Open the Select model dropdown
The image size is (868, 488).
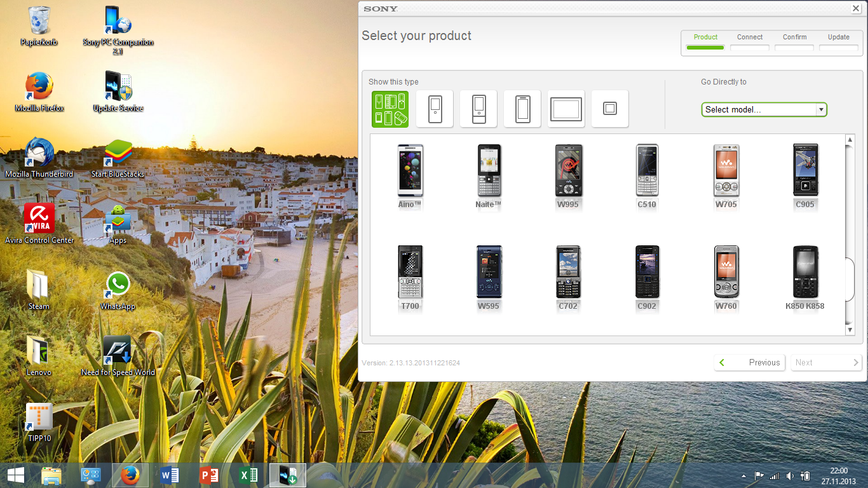coord(764,109)
